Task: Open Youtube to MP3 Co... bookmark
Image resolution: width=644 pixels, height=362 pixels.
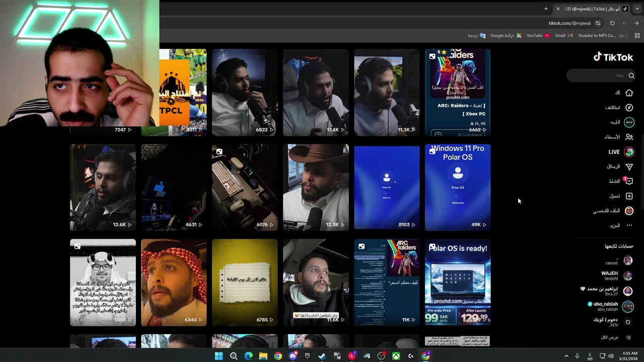Action: pyautogui.click(x=601, y=36)
